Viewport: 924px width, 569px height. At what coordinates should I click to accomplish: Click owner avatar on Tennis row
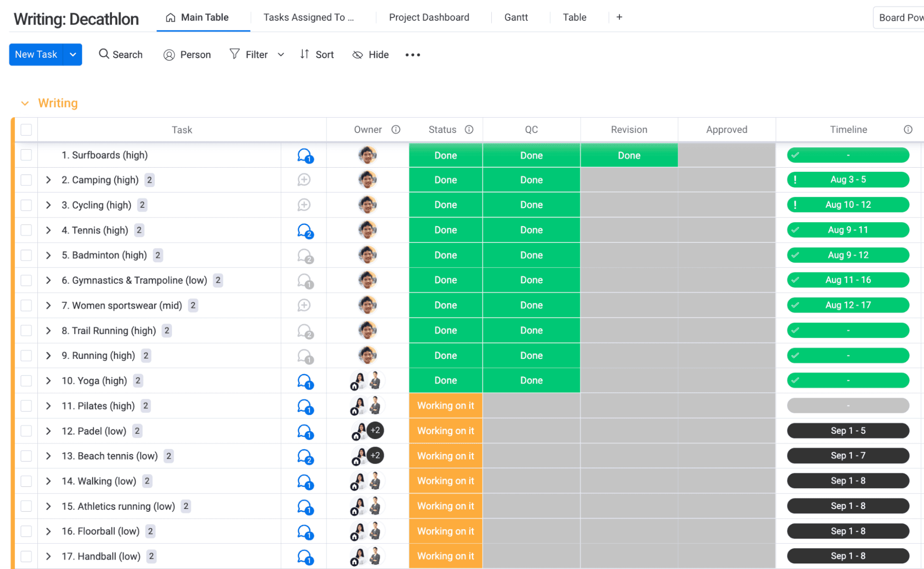367,230
